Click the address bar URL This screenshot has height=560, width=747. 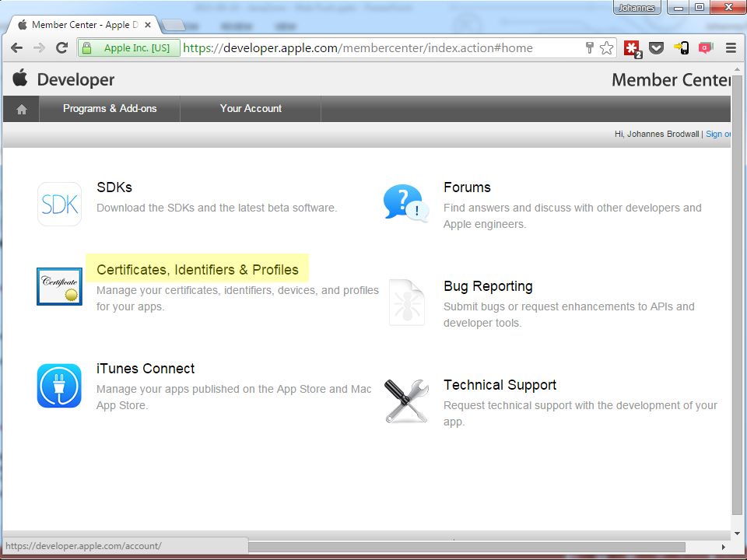click(358, 47)
